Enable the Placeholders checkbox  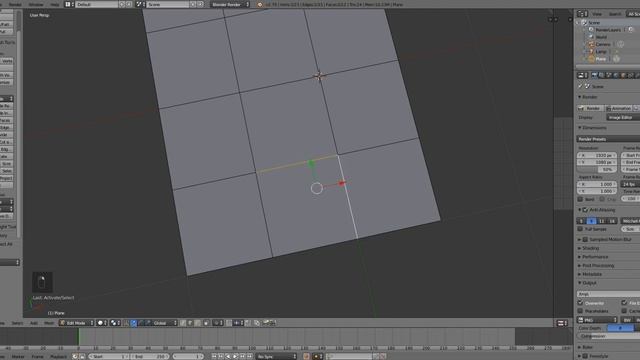point(580,311)
